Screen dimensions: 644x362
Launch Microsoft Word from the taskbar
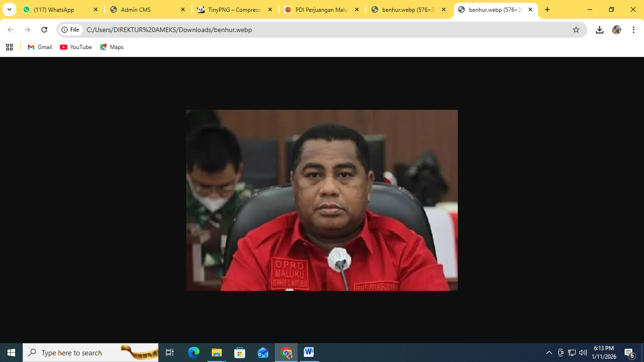[309, 352]
